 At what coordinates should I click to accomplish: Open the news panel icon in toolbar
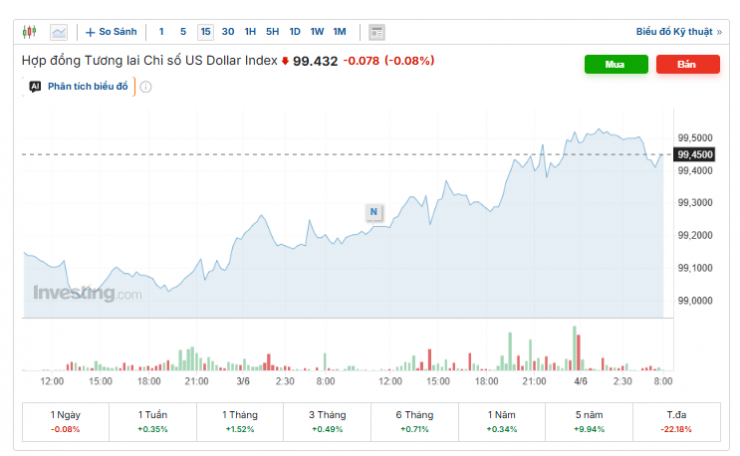coord(377,32)
